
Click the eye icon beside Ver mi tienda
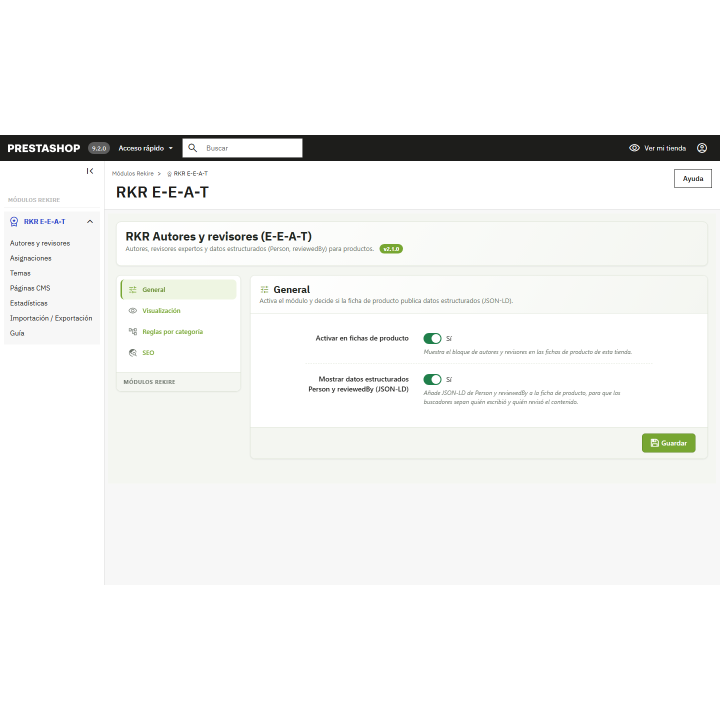pos(634,148)
